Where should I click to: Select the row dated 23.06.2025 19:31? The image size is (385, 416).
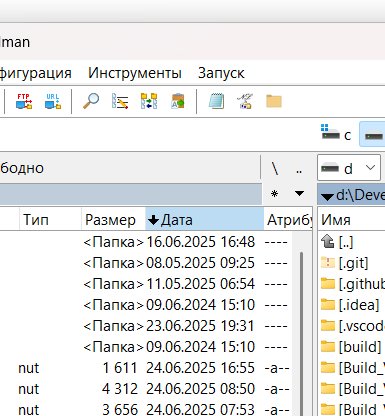(x=147, y=326)
